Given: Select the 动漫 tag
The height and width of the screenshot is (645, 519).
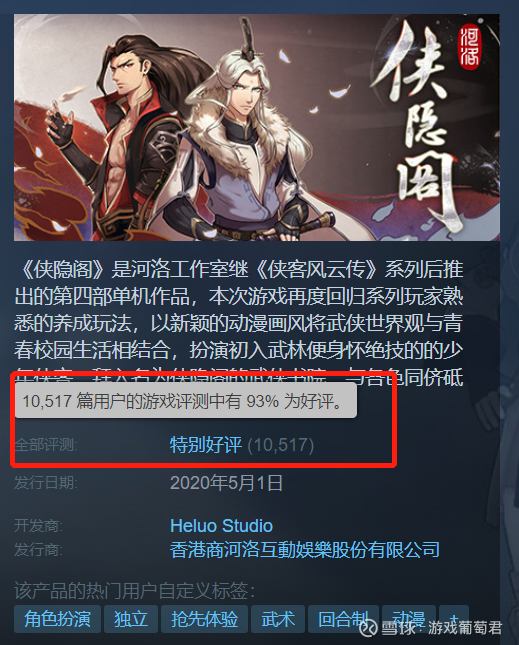Looking at the screenshot, I should (x=408, y=619).
